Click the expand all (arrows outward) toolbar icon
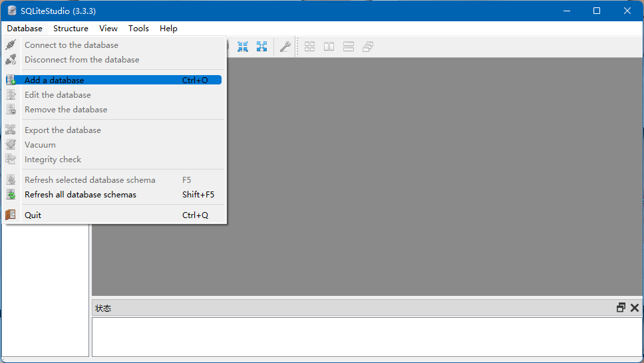The image size is (644, 363). coord(261,47)
